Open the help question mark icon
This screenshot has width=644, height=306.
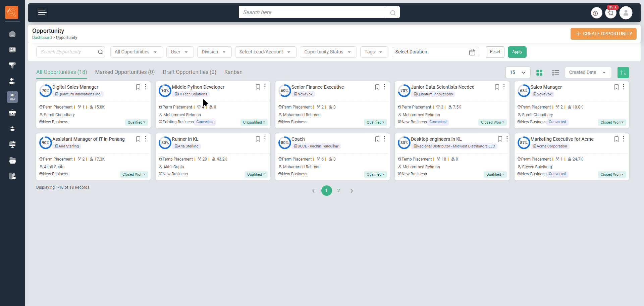point(596,13)
